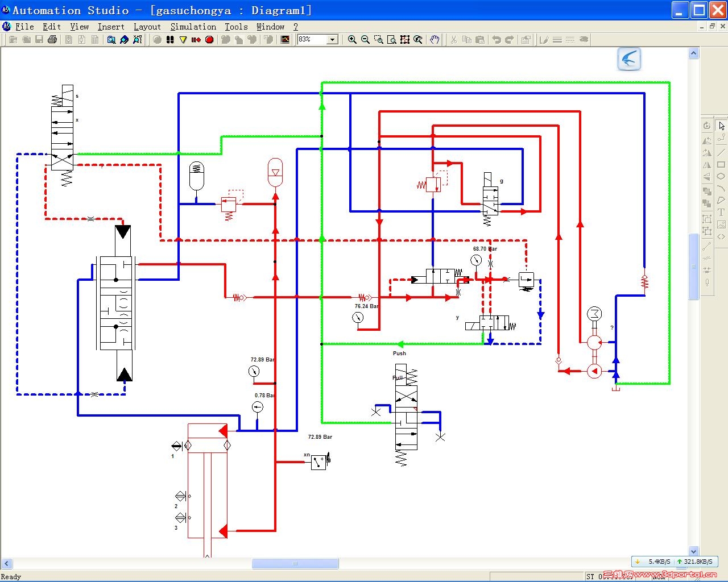The width and height of the screenshot is (728, 582).
Task: Open the Simulation menu
Action: coord(193,26)
